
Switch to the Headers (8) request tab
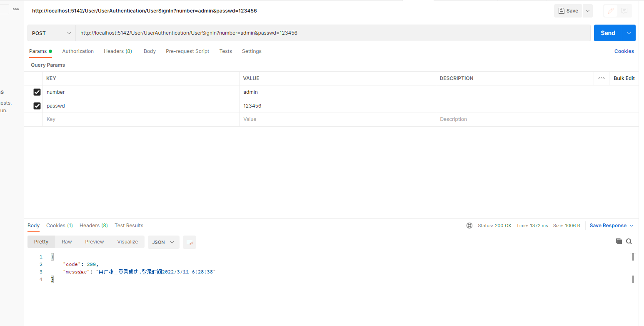tap(117, 51)
